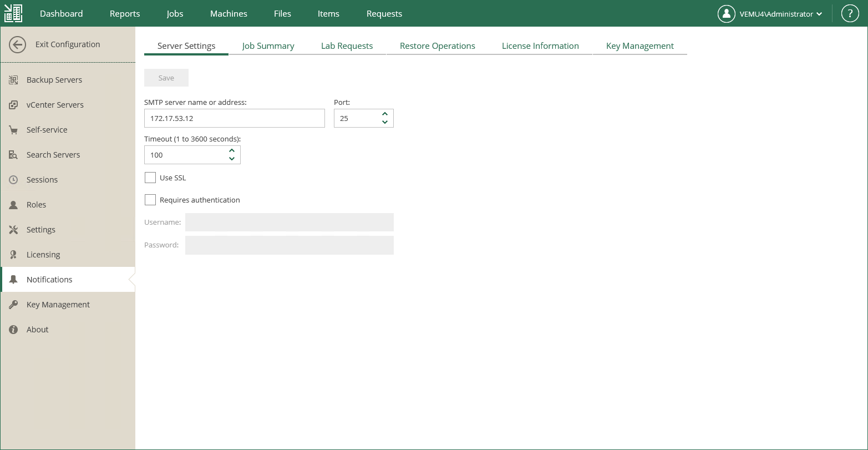Check Requires authentication

point(150,200)
